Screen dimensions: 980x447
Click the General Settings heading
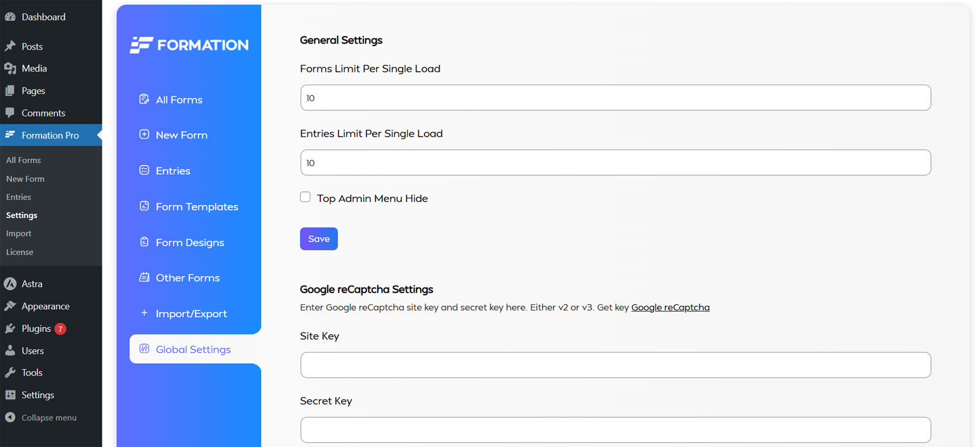(x=341, y=40)
